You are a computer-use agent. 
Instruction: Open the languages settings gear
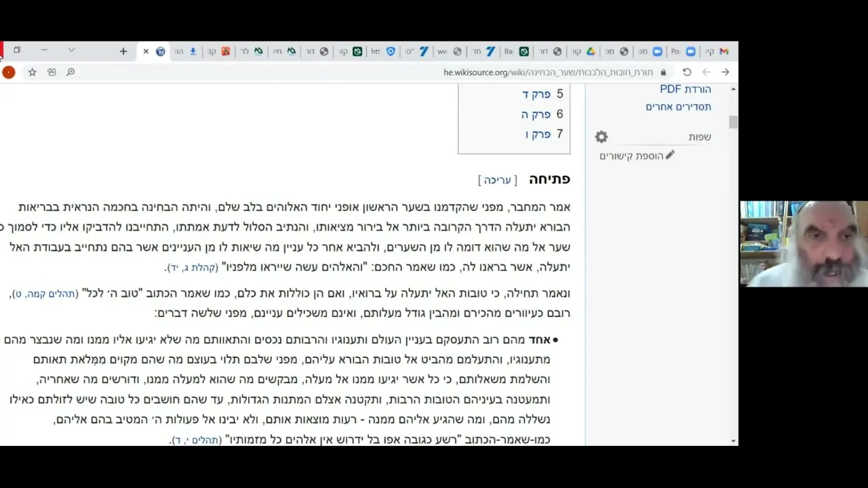pos(601,137)
